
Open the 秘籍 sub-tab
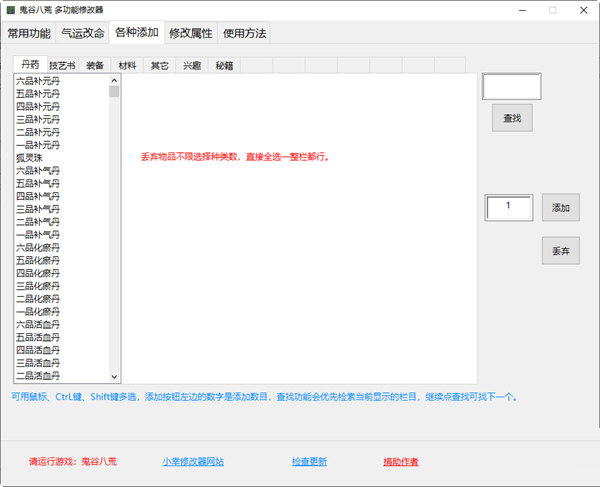point(224,65)
